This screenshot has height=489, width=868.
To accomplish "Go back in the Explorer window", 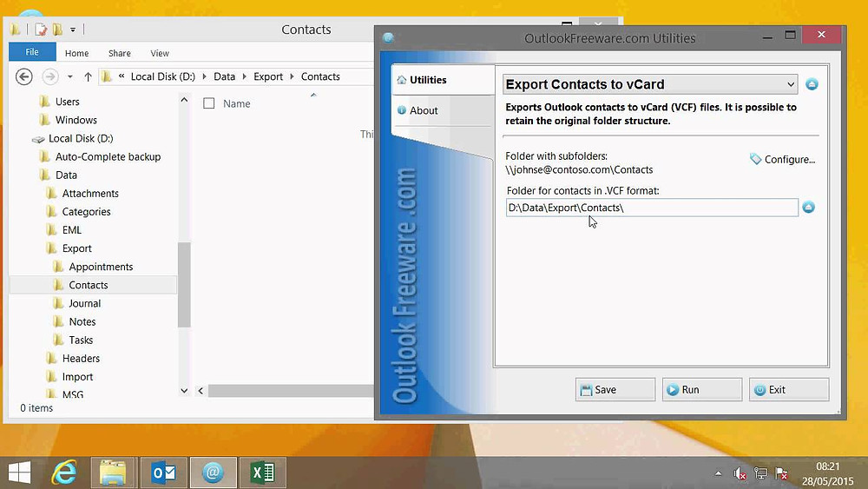I will pyautogui.click(x=23, y=76).
